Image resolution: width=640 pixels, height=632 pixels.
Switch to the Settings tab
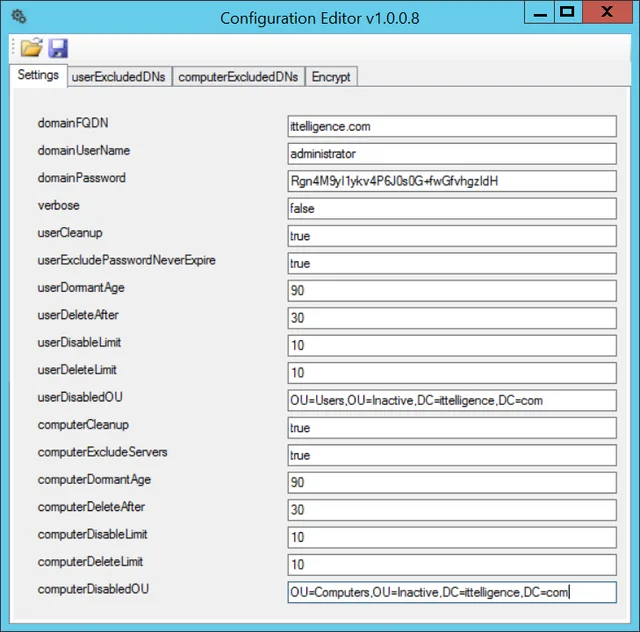point(38,75)
